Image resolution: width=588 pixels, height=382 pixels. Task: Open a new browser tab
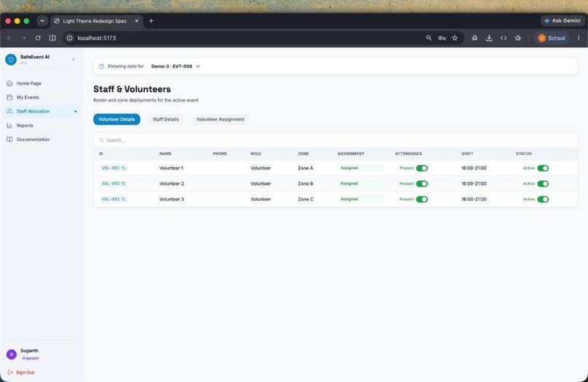click(151, 21)
